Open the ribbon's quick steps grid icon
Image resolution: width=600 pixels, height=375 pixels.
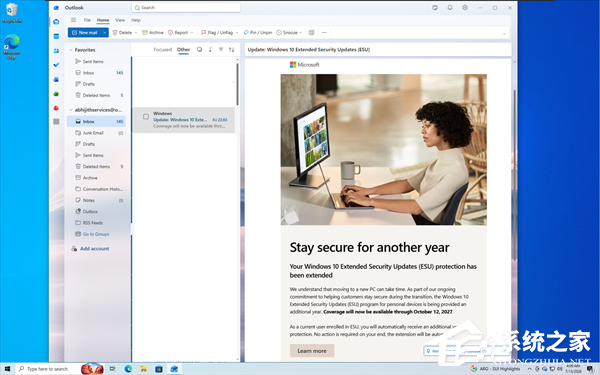pos(311,33)
